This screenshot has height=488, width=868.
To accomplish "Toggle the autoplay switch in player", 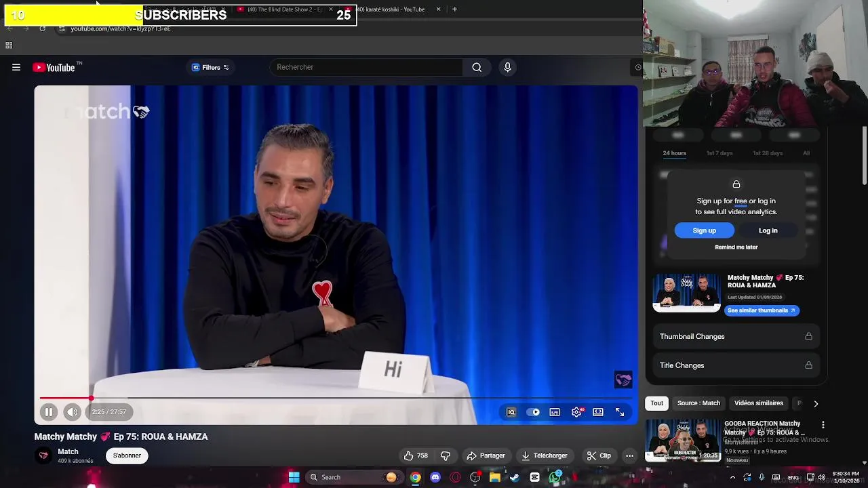I will [x=534, y=412].
